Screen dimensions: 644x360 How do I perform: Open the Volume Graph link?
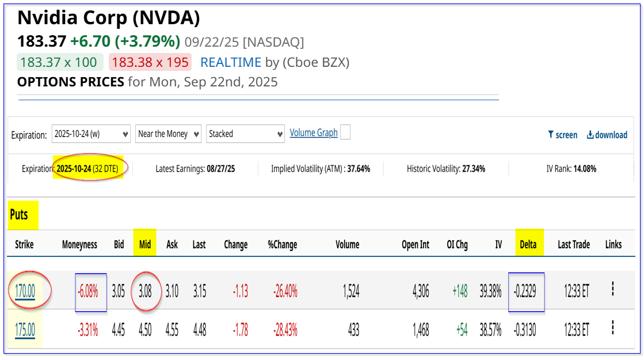[x=314, y=132]
